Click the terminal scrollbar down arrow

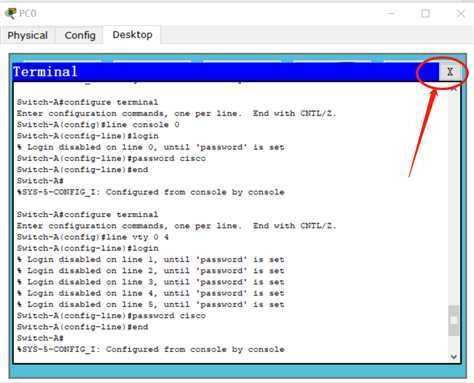point(454,357)
